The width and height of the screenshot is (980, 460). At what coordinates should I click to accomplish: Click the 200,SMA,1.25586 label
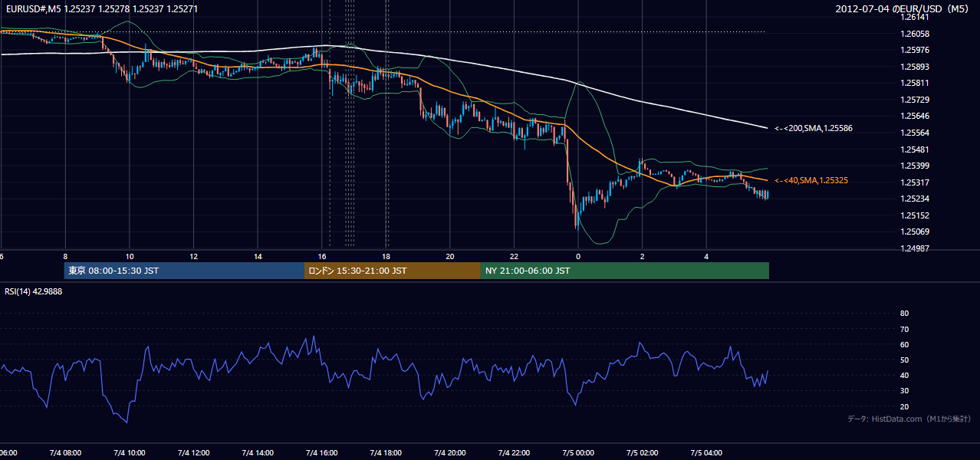pyautogui.click(x=814, y=128)
